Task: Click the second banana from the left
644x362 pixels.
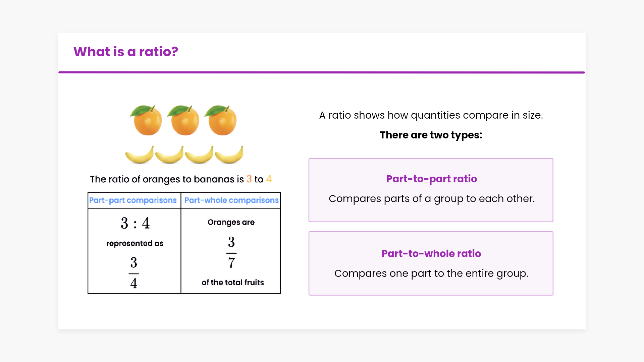Action: point(169,155)
